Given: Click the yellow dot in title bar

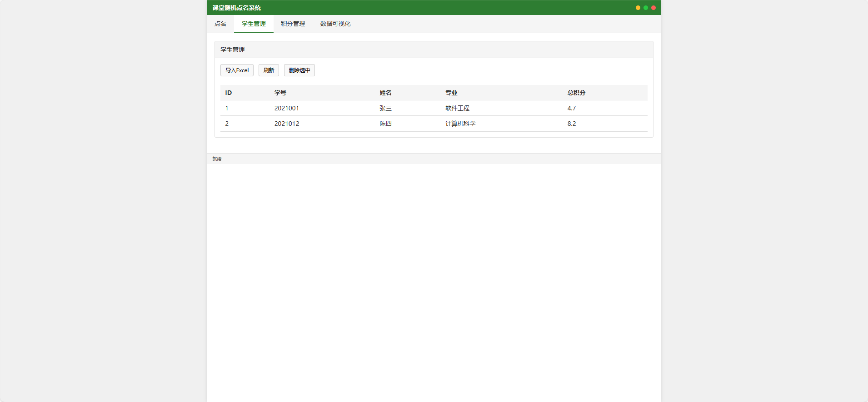Looking at the screenshot, I should pos(638,8).
